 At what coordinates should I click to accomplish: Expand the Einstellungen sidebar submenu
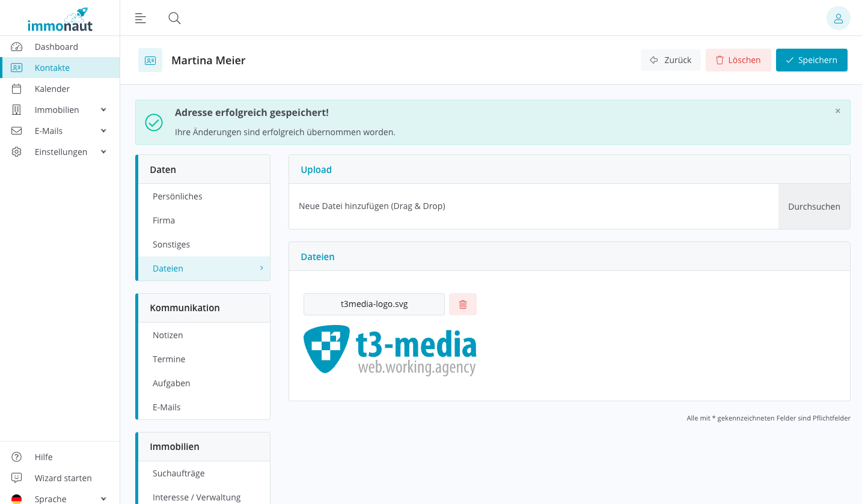click(x=103, y=152)
